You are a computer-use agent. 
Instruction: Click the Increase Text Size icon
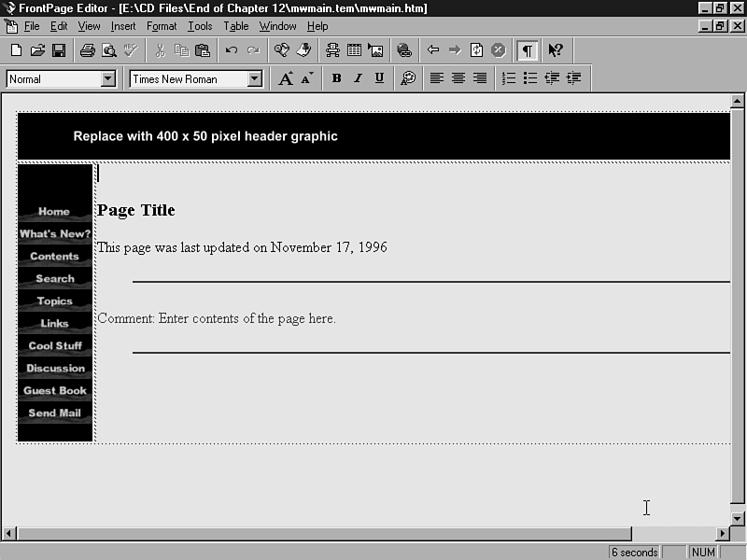point(286,79)
